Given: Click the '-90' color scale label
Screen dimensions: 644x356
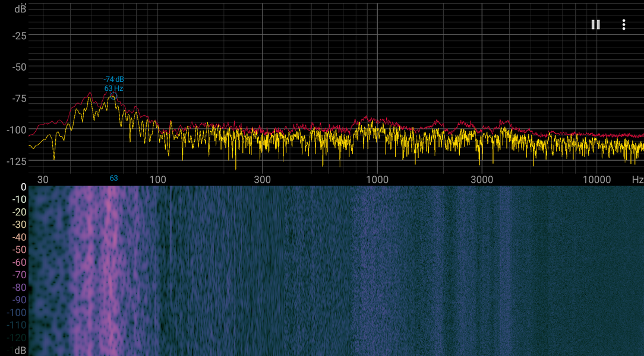Looking at the screenshot, I should tap(19, 300).
